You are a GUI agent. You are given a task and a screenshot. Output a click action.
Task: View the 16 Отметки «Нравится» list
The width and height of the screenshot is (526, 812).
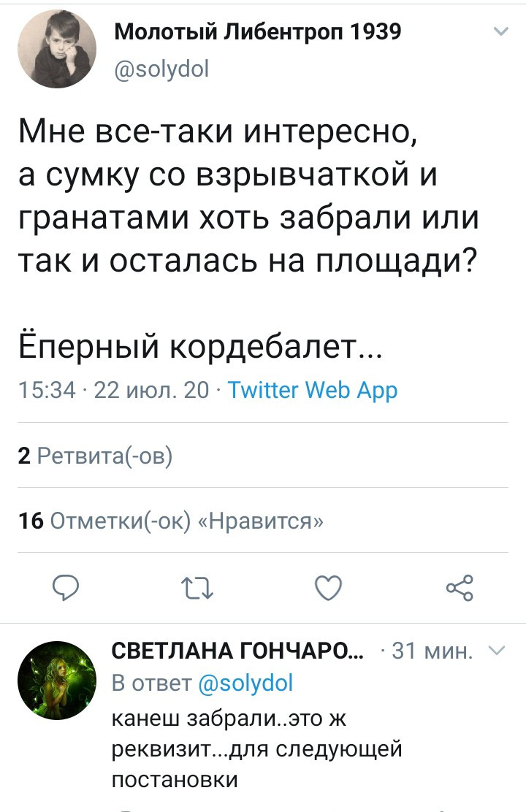point(171,521)
